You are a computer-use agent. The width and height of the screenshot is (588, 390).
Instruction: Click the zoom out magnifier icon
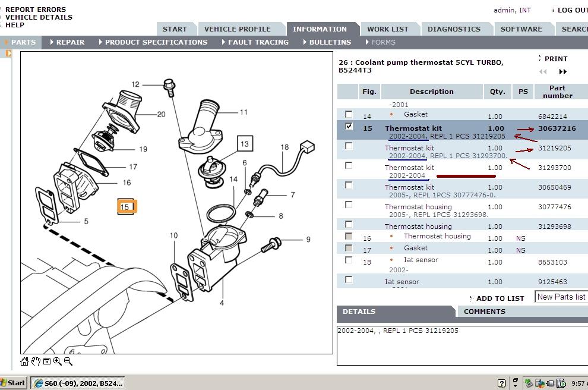click(x=67, y=361)
